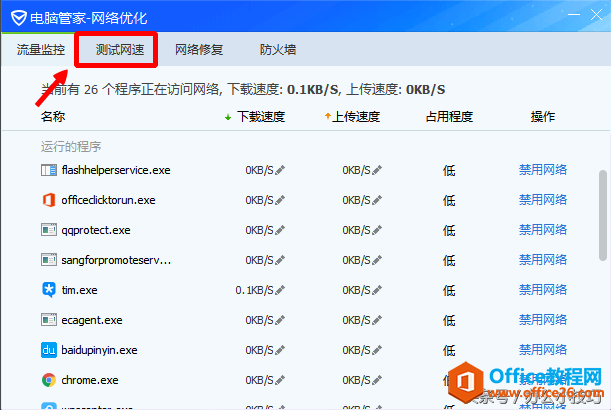This screenshot has height=410, width=611.
Task: Click the 名称 column header
Action: click(53, 117)
